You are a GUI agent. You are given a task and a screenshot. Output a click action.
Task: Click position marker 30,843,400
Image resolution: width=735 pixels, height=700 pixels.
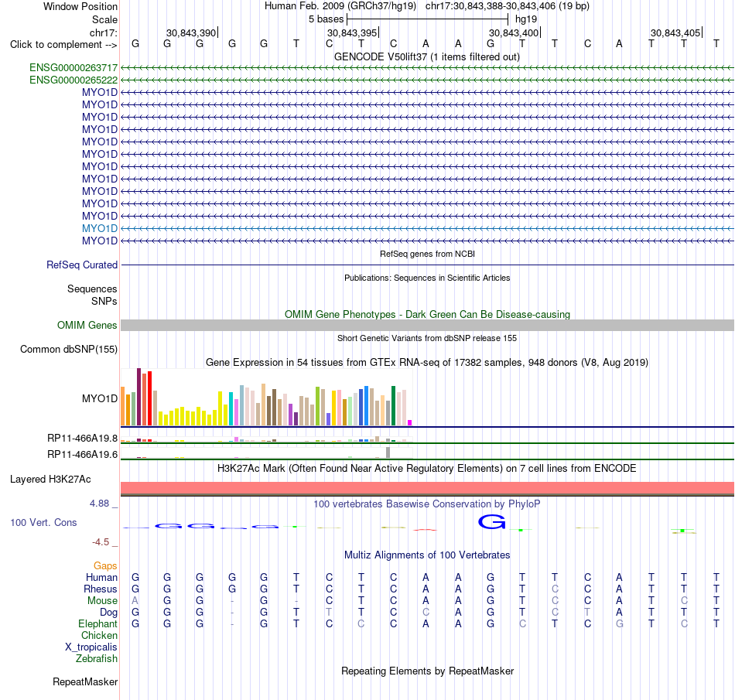514,32
